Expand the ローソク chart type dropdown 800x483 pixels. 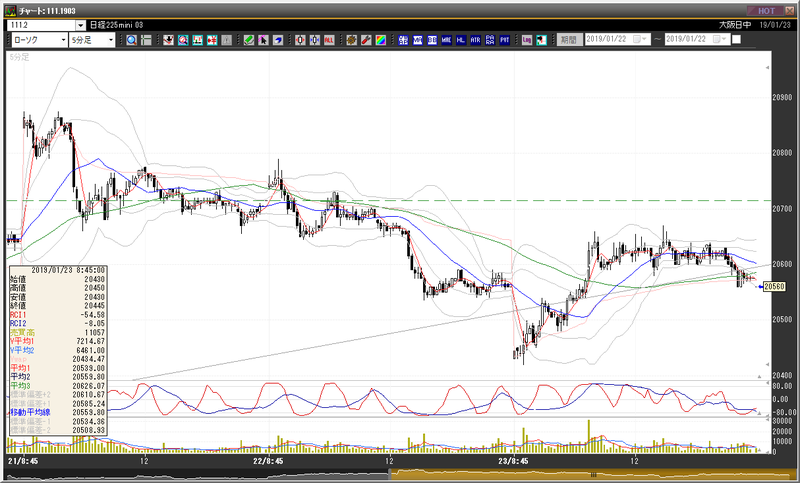(x=40, y=40)
